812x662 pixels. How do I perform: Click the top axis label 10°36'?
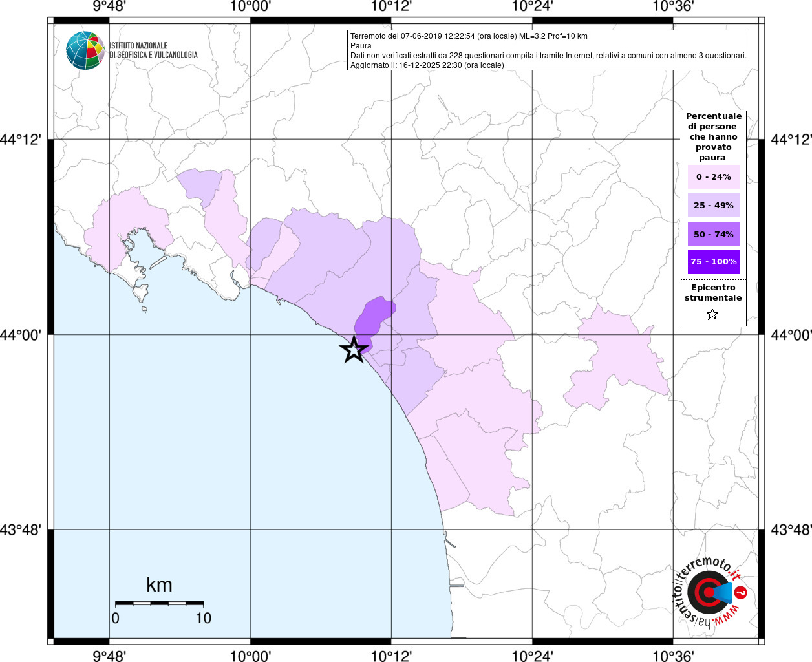[x=673, y=6]
